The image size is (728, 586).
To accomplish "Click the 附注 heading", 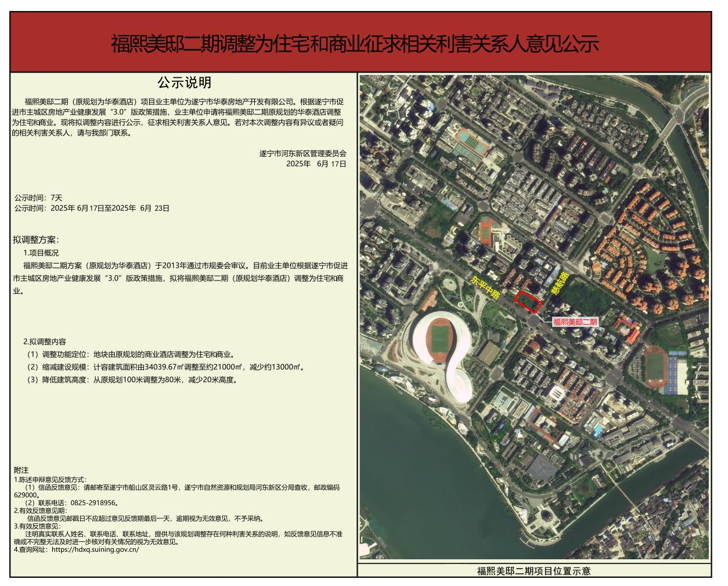I will [21, 470].
